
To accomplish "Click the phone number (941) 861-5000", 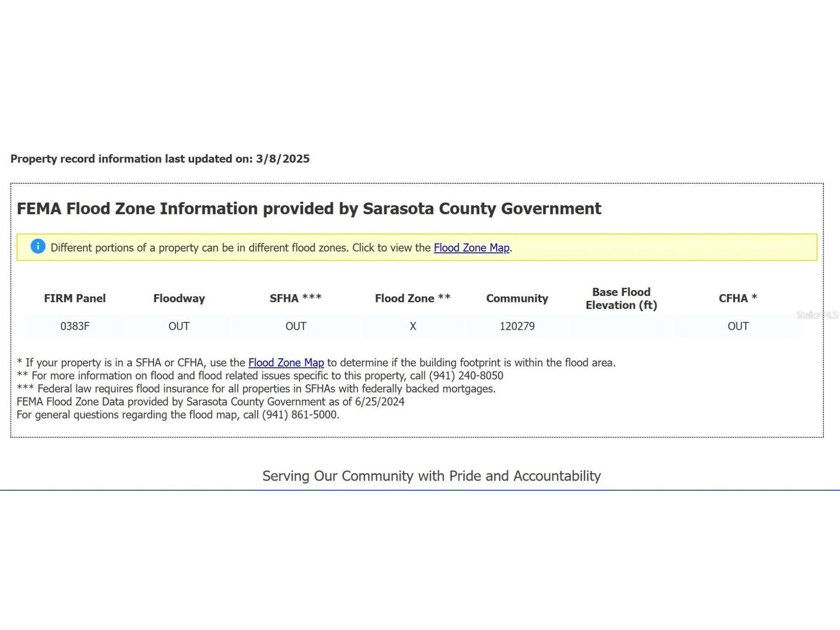I will pos(300,415).
